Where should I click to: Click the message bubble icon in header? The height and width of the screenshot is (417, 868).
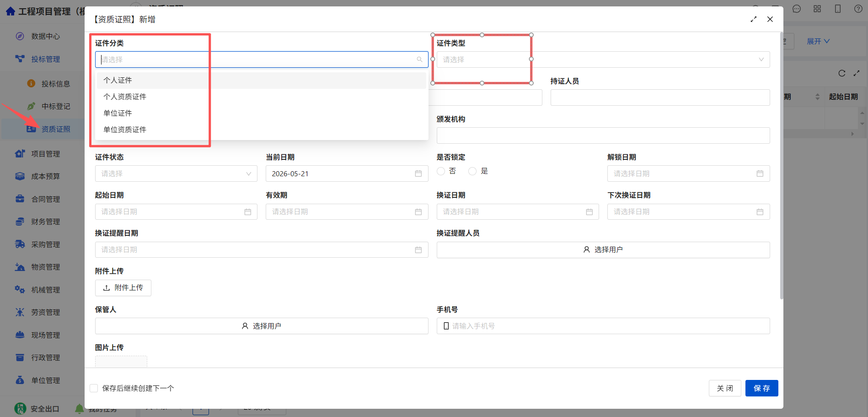(797, 9)
